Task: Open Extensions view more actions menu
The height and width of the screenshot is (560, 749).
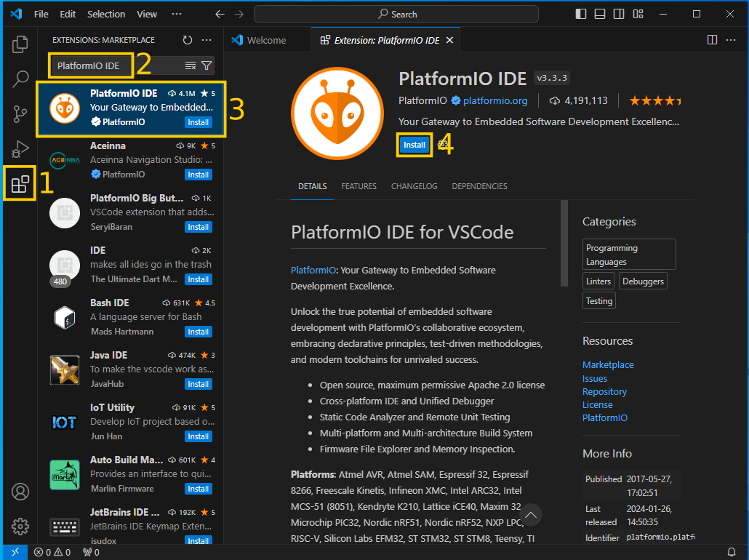Action: coord(207,40)
